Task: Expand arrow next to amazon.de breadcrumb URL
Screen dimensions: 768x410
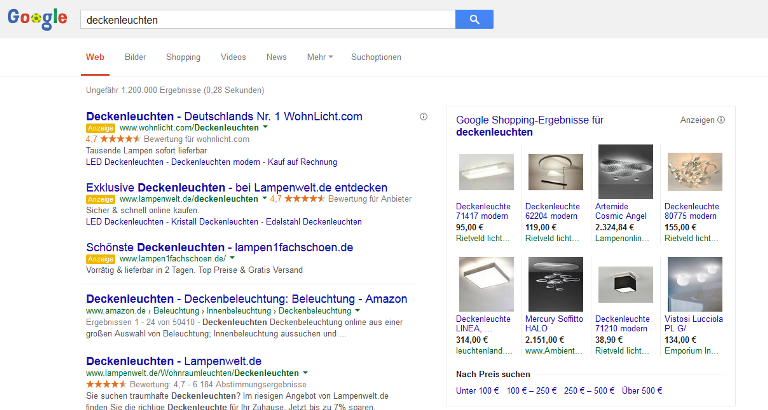Action: [x=358, y=311]
